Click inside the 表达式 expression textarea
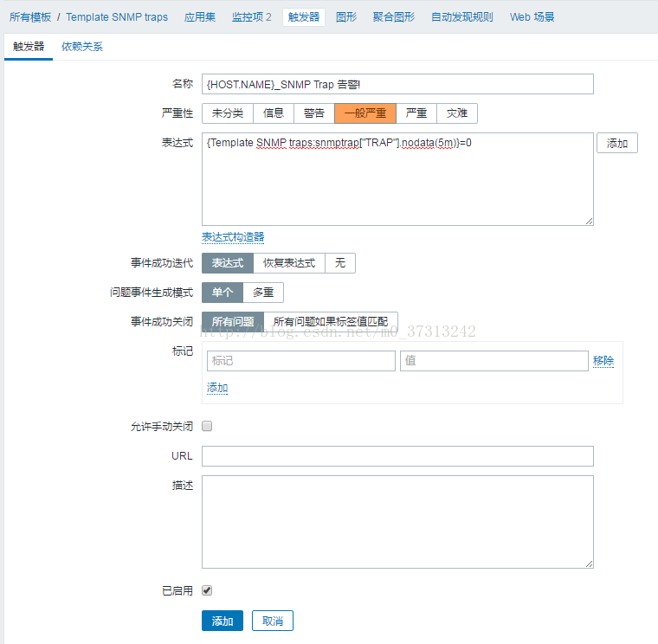Screen dimensions: 658x644 pos(397,179)
